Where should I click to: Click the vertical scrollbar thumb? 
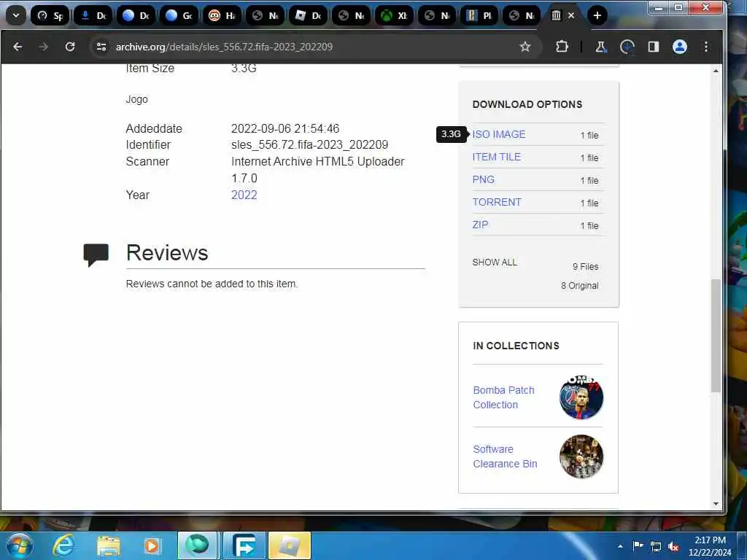coord(716,335)
